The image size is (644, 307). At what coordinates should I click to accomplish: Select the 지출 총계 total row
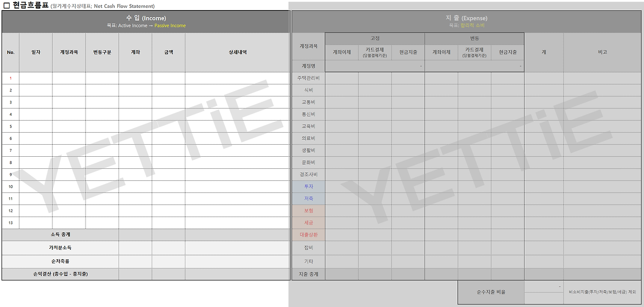[308, 274]
